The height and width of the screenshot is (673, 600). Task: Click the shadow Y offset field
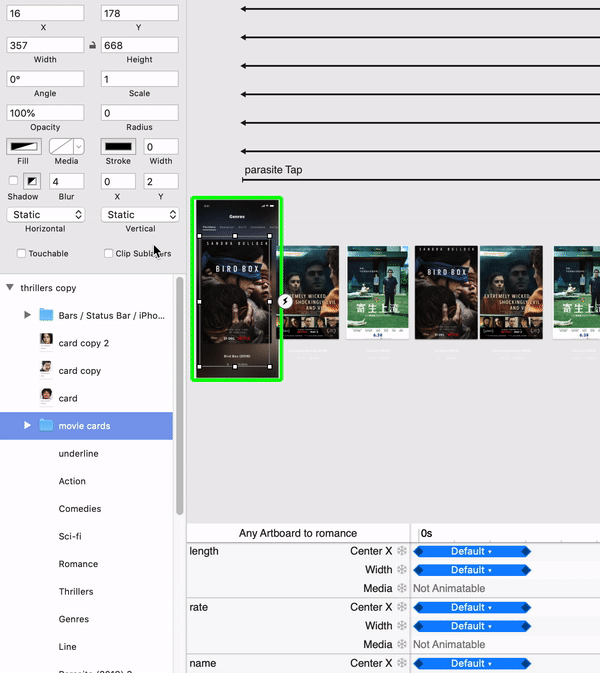(161, 182)
